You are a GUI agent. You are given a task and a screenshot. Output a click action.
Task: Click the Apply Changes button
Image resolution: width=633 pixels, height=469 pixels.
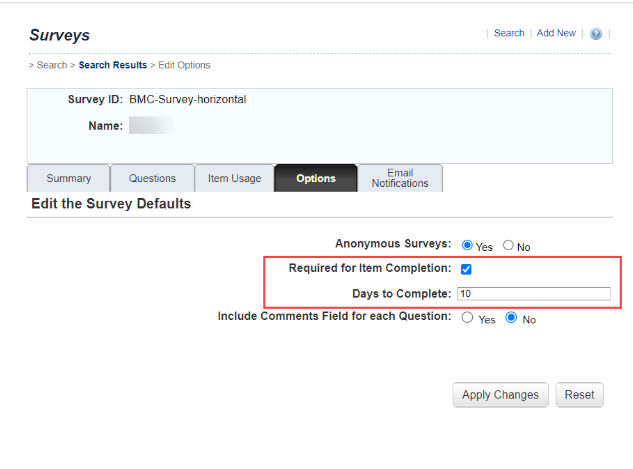[500, 395]
